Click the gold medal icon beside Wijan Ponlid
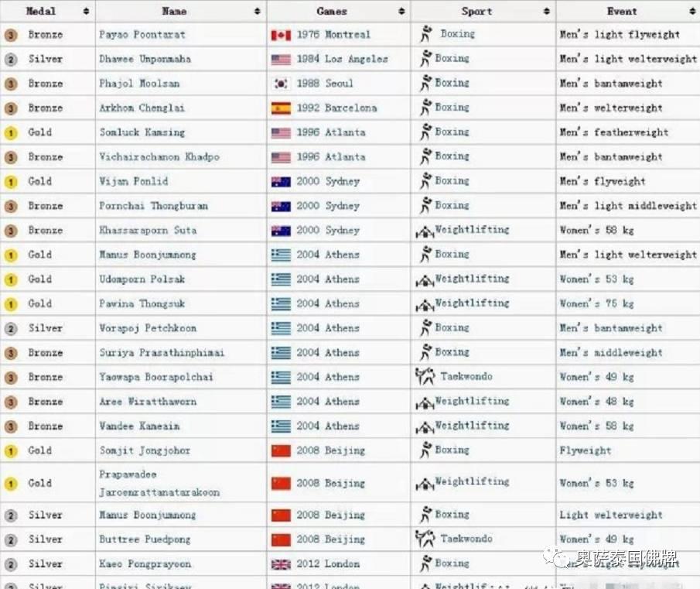The width and height of the screenshot is (700, 589). [11, 182]
